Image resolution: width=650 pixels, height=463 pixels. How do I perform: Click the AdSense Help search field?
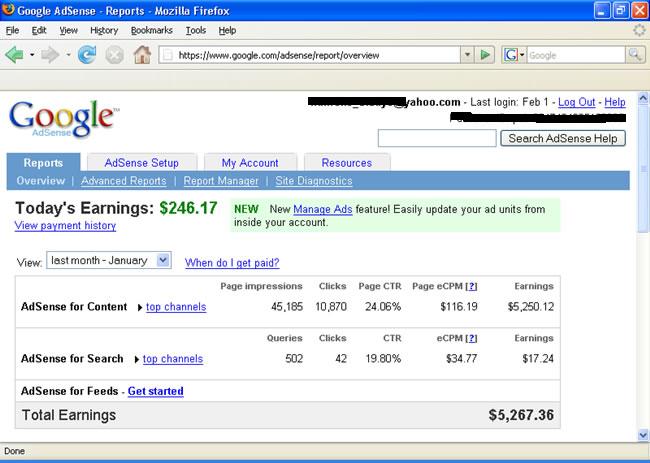point(437,138)
